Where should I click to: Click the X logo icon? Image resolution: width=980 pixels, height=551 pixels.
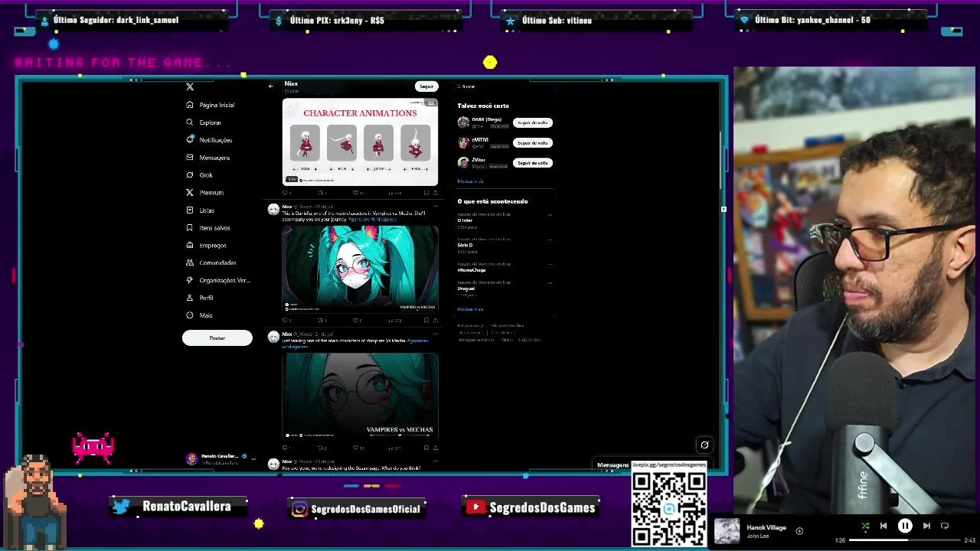pyautogui.click(x=190, y=86)
